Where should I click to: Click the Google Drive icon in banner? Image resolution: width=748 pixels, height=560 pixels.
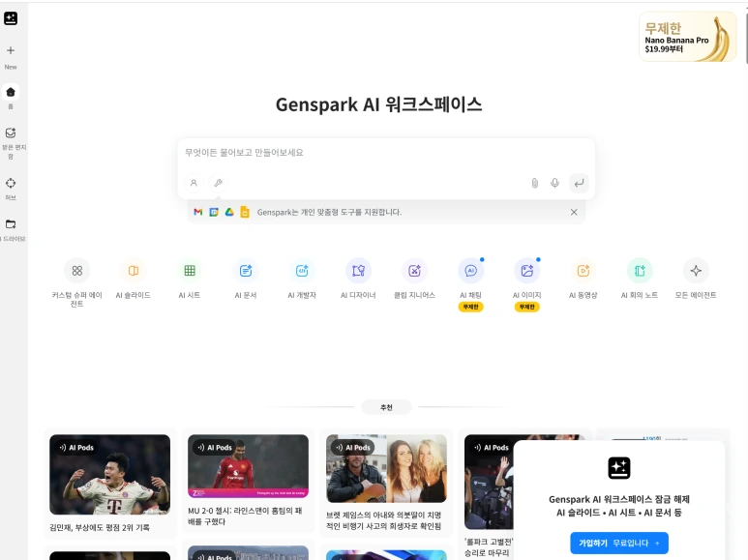tap(229, 212)
